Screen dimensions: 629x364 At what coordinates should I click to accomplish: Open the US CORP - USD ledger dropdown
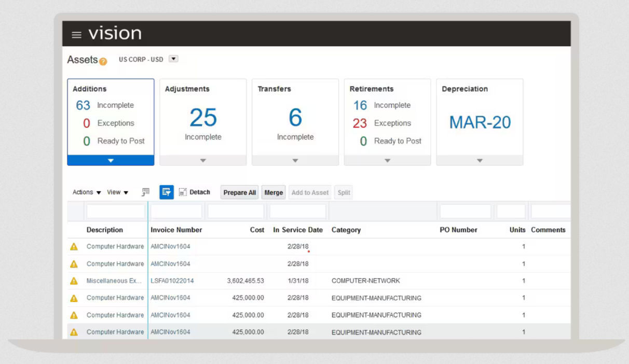pos(173,59)
